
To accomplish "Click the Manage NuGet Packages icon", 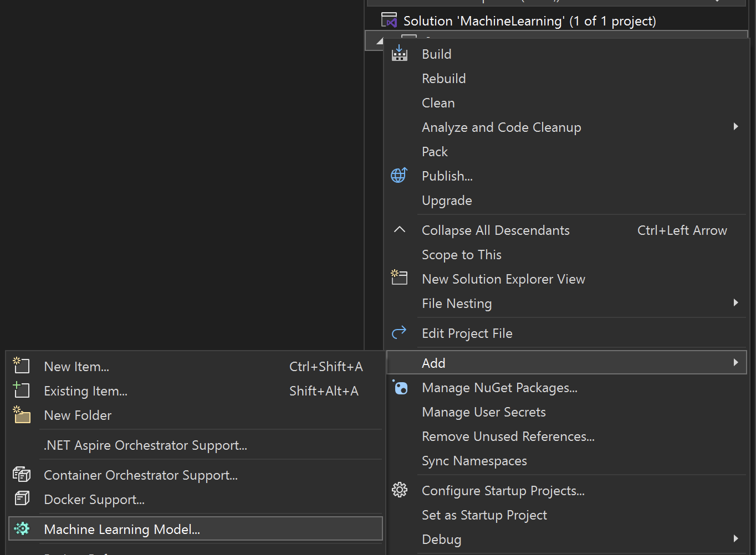I will (x=400, y=387).
